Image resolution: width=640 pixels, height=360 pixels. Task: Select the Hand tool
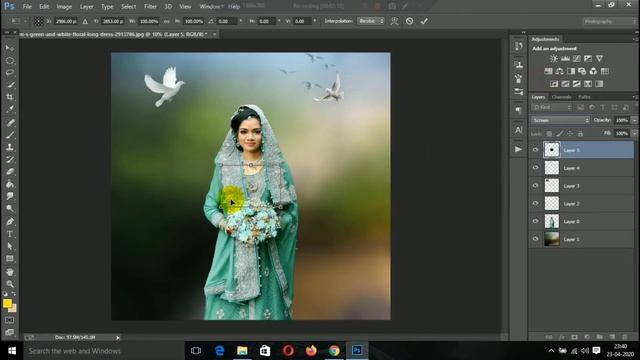pos(9,272)
